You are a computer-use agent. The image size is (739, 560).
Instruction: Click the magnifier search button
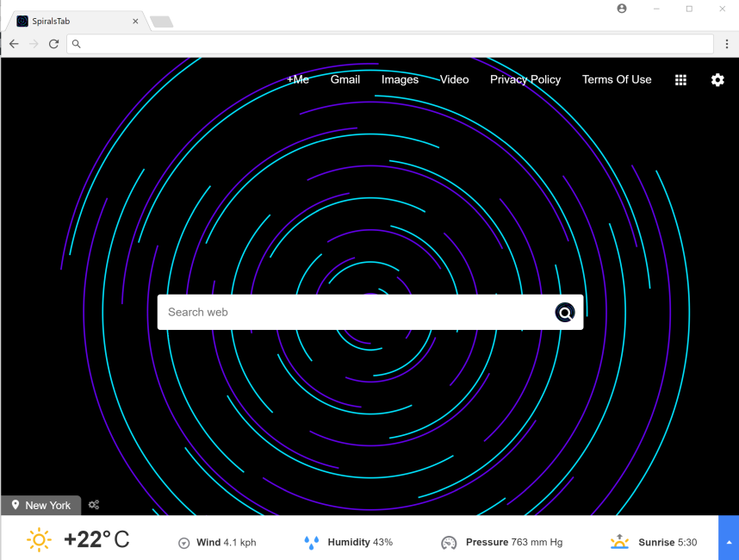tap(565, 312)
